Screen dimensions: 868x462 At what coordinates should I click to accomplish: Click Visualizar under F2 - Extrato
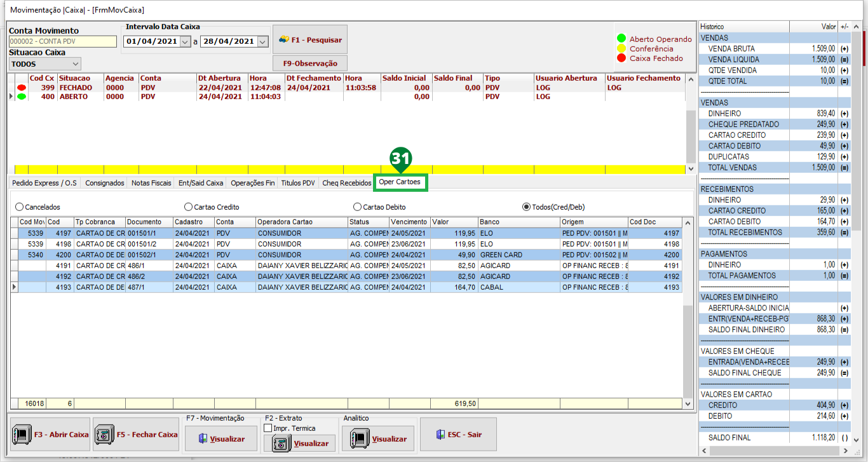tap(299, 443)
